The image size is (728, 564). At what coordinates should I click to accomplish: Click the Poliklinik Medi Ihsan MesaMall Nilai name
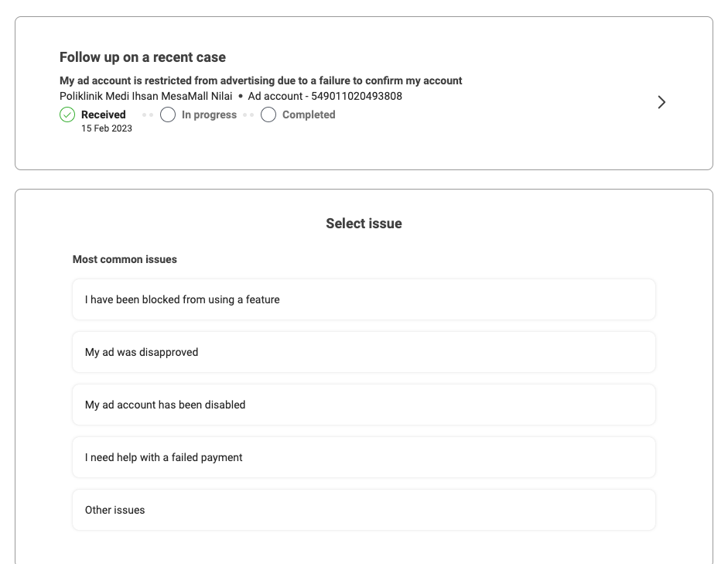tap(145, 96)
